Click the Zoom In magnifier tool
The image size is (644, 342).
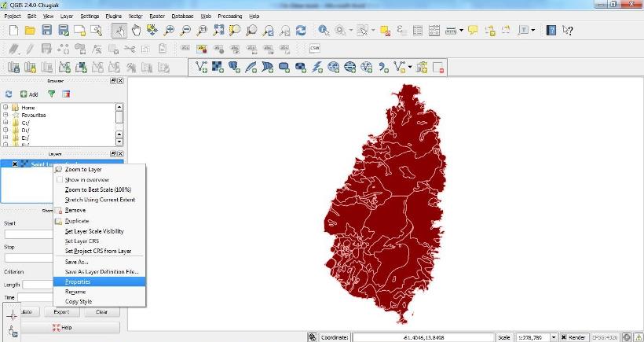pos(169,31)
